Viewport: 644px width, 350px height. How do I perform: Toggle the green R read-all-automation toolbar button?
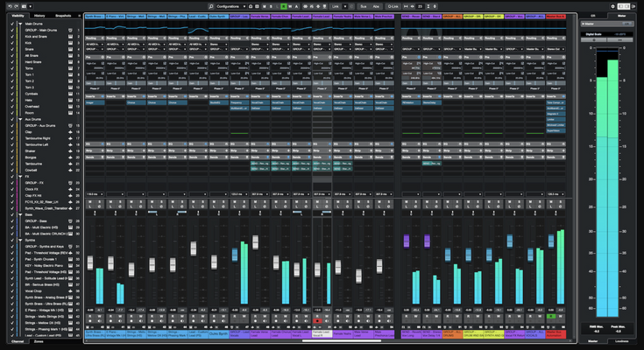click(283, 7)
